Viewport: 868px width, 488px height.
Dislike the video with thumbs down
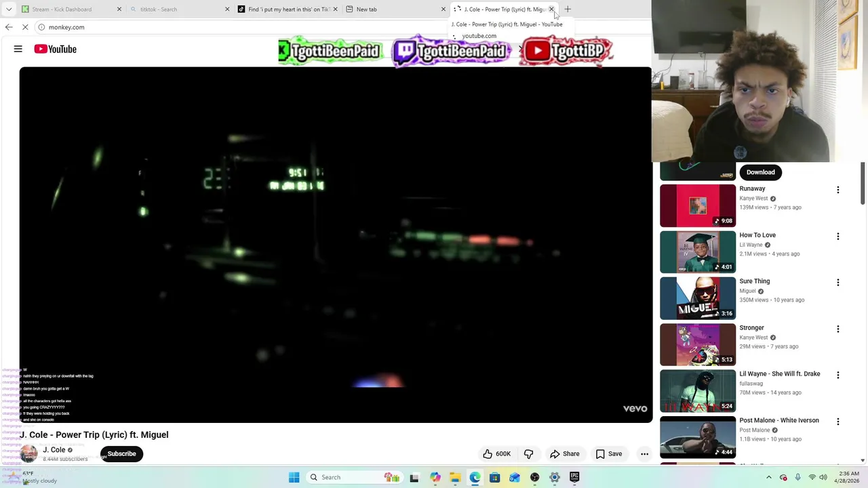(x=529, y=454)
